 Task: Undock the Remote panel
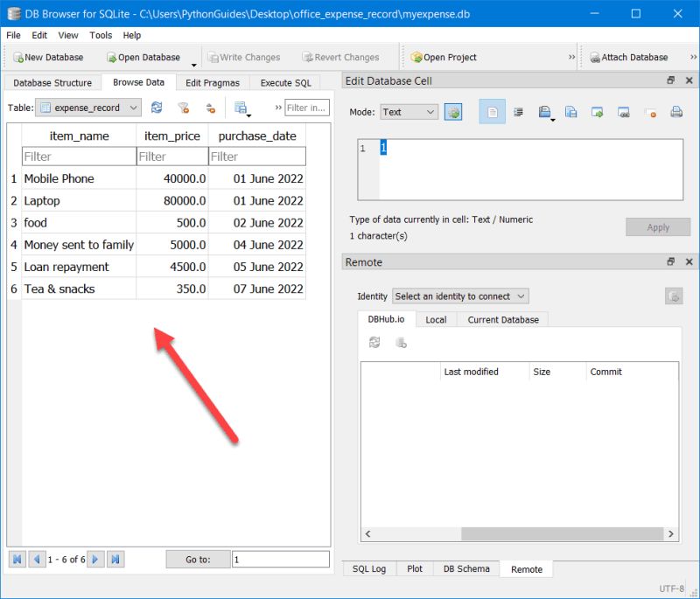pyautogui.click(x=670, y=261)
